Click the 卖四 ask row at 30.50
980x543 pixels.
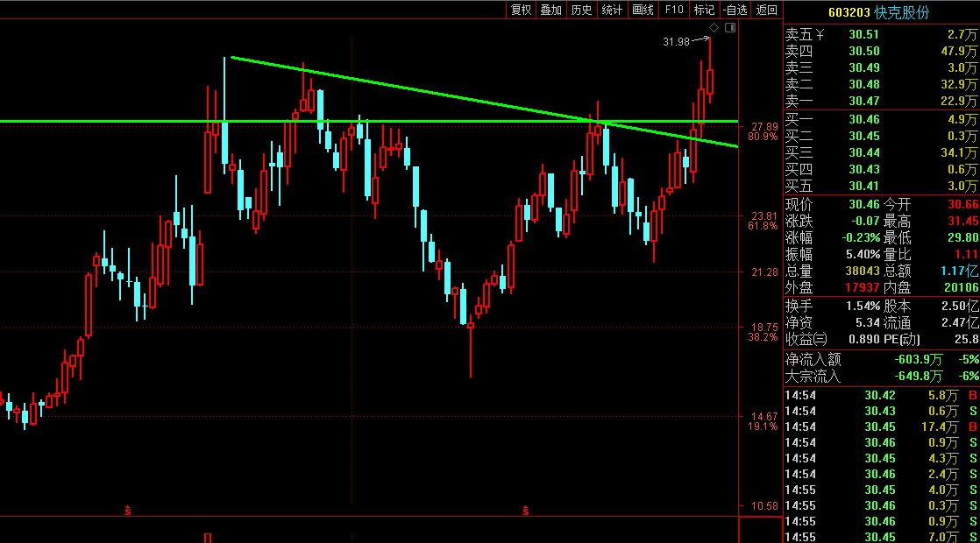tap(881, 51)
